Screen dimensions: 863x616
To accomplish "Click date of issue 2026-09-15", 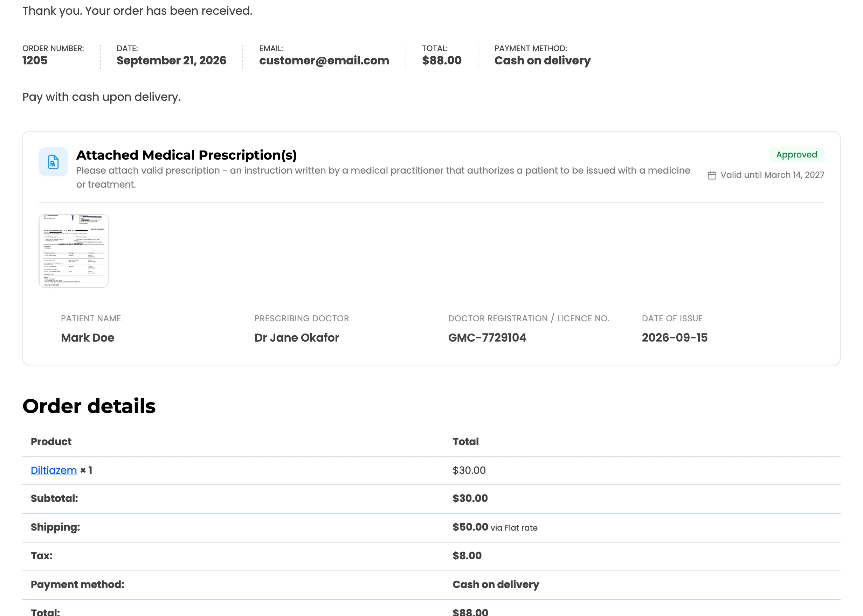I will (x=674, y=338).
